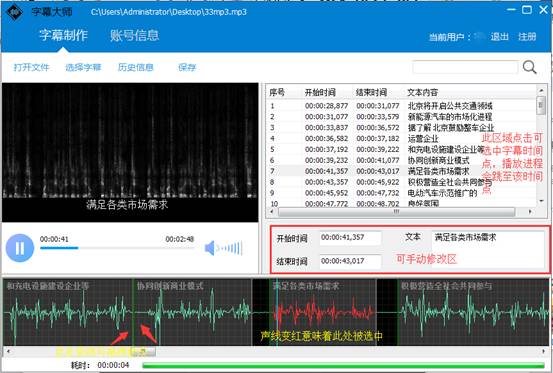The height and width of the screenshot is (373, 553).
Task: Click the 开始时间 input field
Action: 350,238
